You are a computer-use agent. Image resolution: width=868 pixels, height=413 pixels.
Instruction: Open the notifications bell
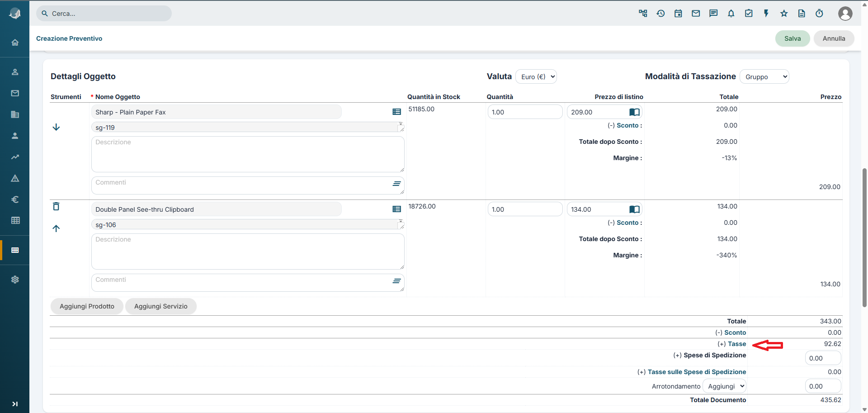[x=731, y=14]
